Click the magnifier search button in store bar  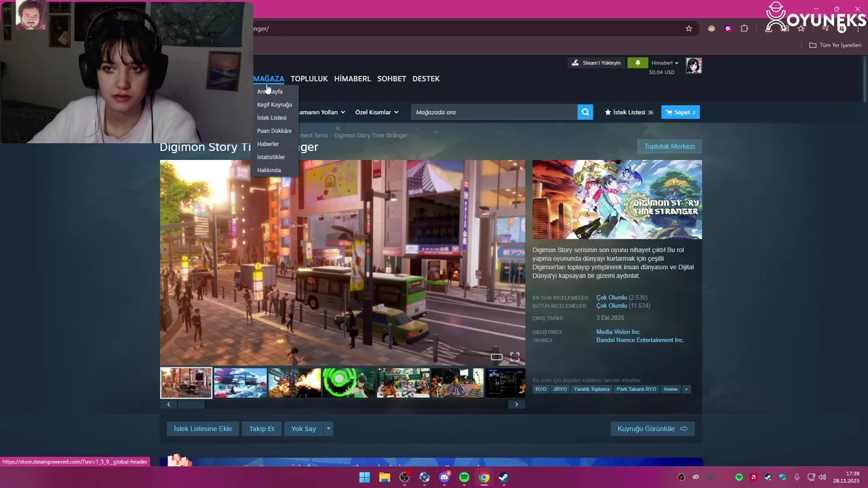(585, 112)
